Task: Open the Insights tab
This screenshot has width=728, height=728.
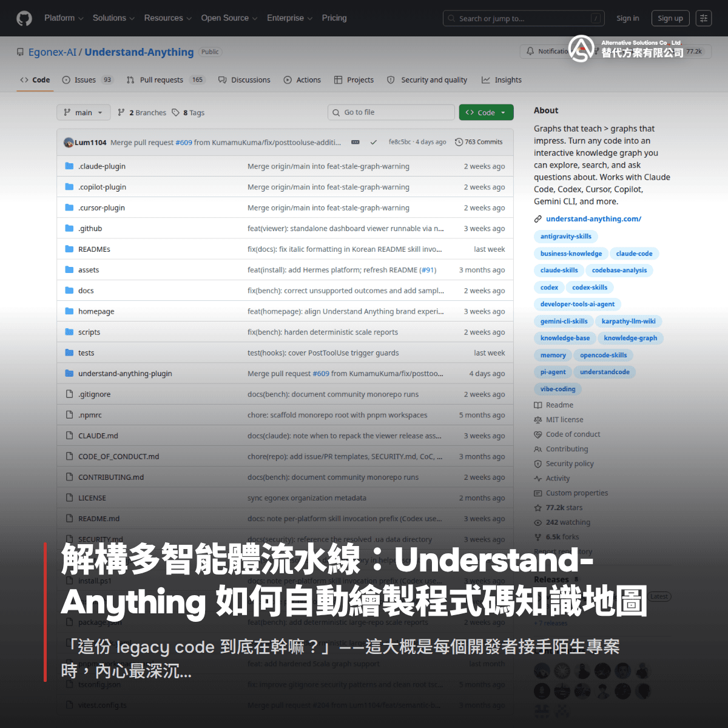Action: tap(502, 80)
